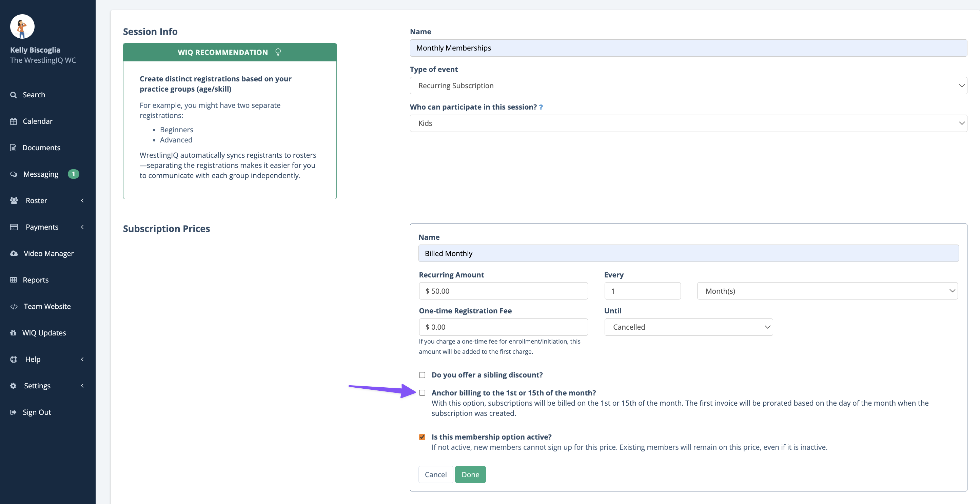
Task: Click the Settings gear icon
Action: [13, 386]
